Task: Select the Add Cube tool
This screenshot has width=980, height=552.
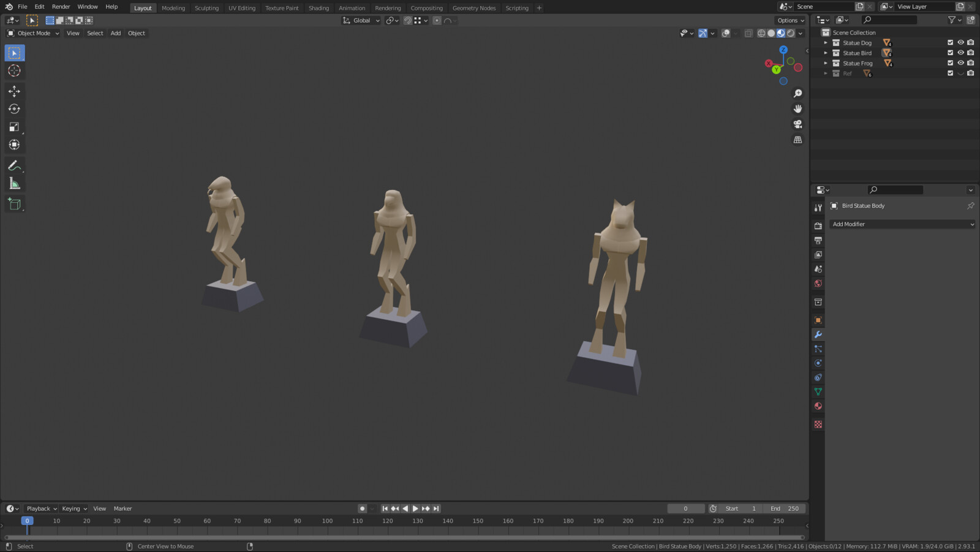Action: [15, 204]
